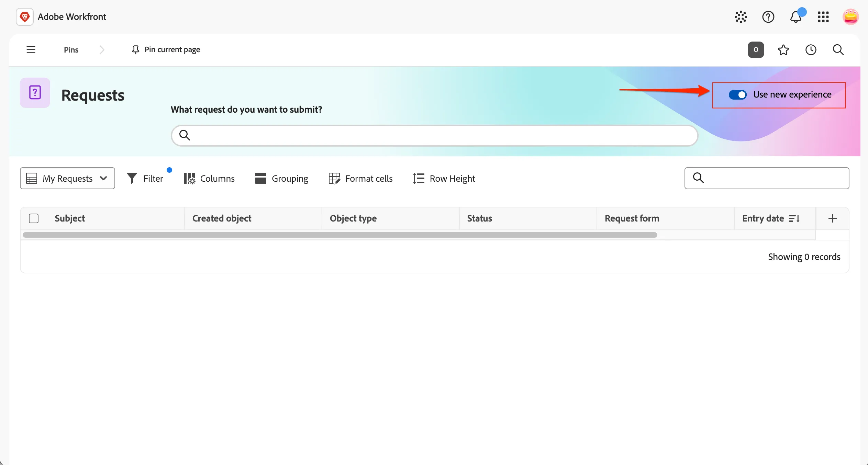Click the horizontal table scrollbar
Viewport: 868px width, 465px height.
[x=340, y=235]
